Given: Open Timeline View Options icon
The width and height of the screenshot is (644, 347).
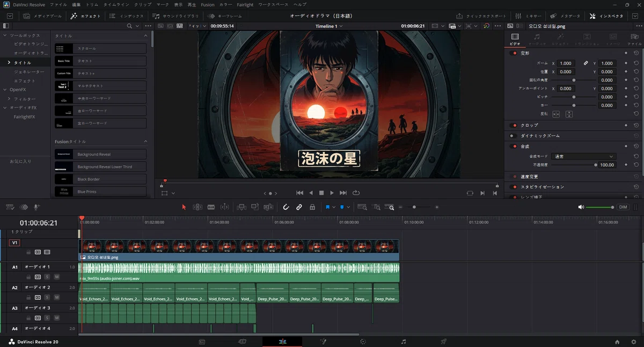Looking at the screenshot, I should pos(9,207).
